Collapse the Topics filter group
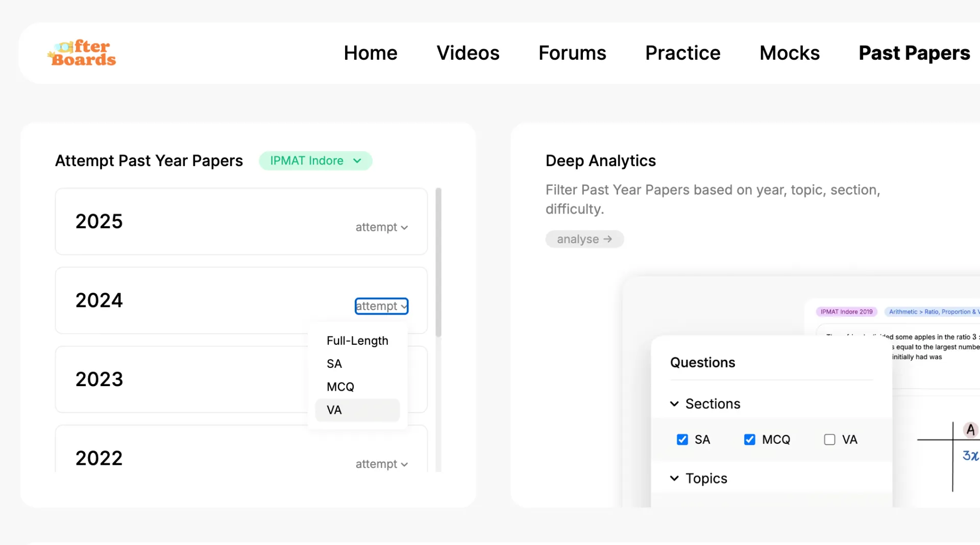 pos(698,479)
